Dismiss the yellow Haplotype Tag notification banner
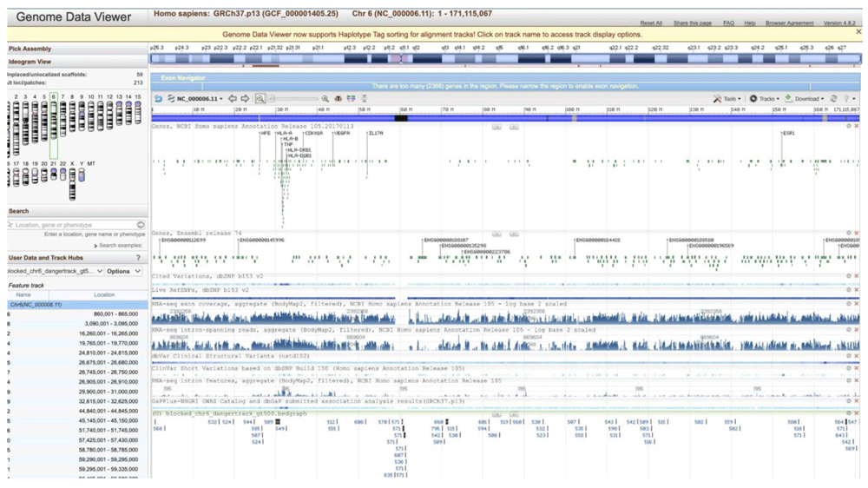The height and width of the screenshot is (488, 868). point(858,32)
